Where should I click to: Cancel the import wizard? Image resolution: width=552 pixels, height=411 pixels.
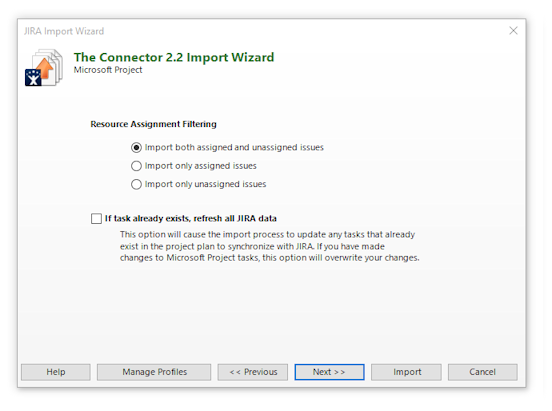tap(483, 372)
